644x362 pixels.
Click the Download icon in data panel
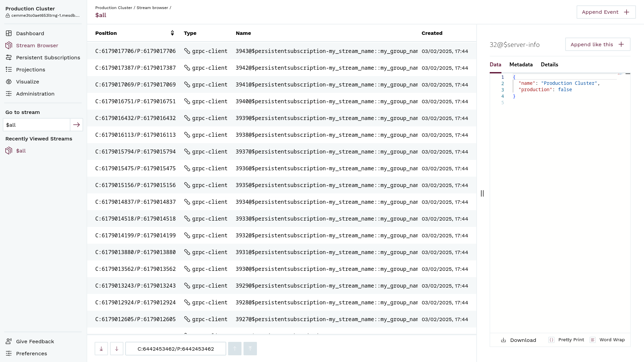tap(503, 340)
